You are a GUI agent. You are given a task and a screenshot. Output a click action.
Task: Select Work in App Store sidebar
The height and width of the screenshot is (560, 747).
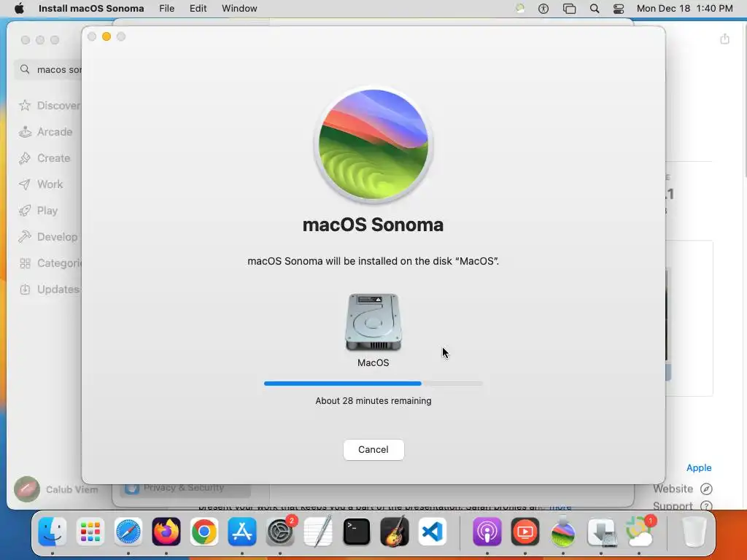pos(41,184)
